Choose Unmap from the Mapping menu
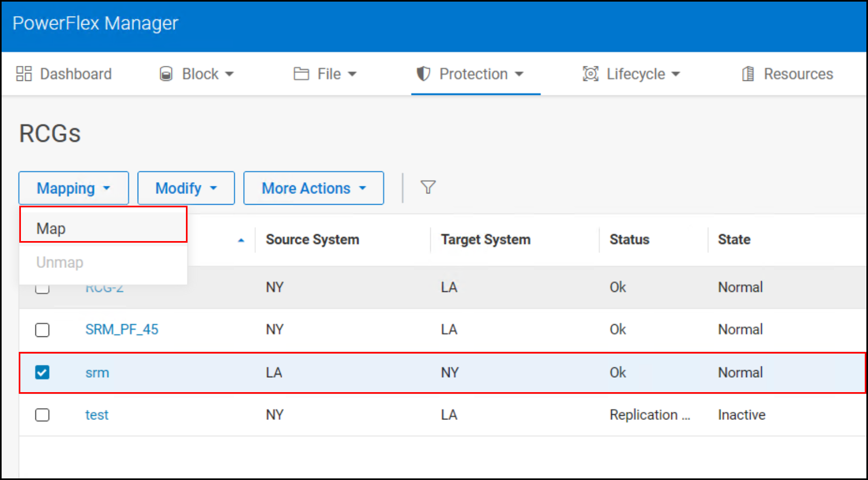 point(103,262)
